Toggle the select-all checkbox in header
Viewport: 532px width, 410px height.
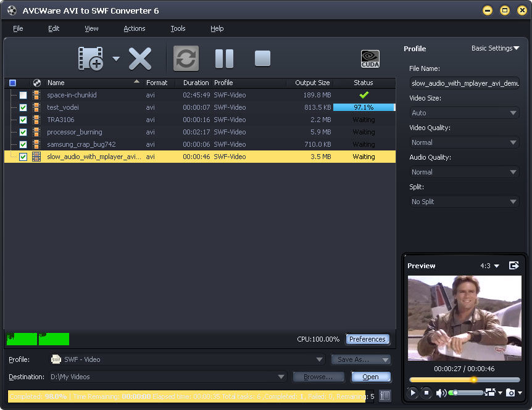click(x=12, y=83)
